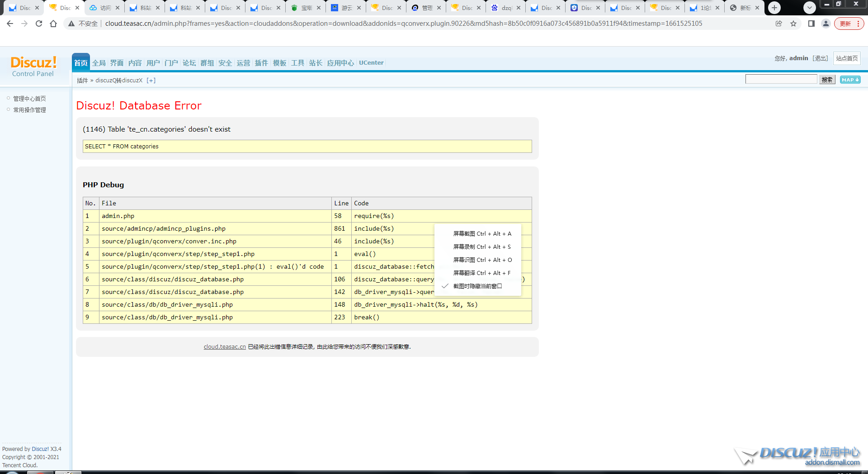Click the browser update 更新 button
The height and width of the screenshot is (474, 868).
pos(845,24)
